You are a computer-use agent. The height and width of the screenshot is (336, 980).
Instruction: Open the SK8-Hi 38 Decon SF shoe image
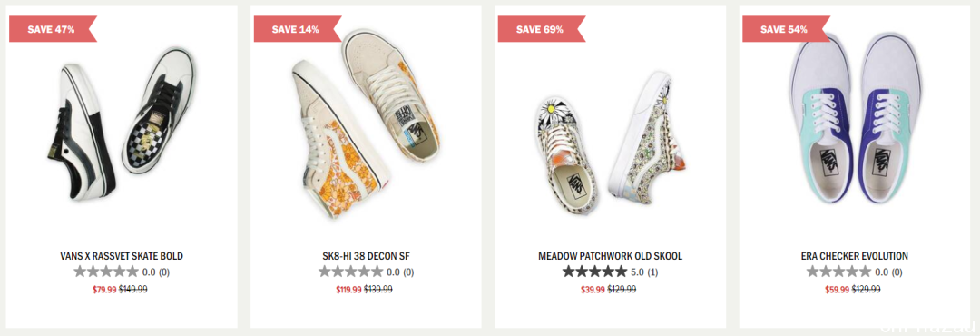pyautogui.click(x=366, y=124)
